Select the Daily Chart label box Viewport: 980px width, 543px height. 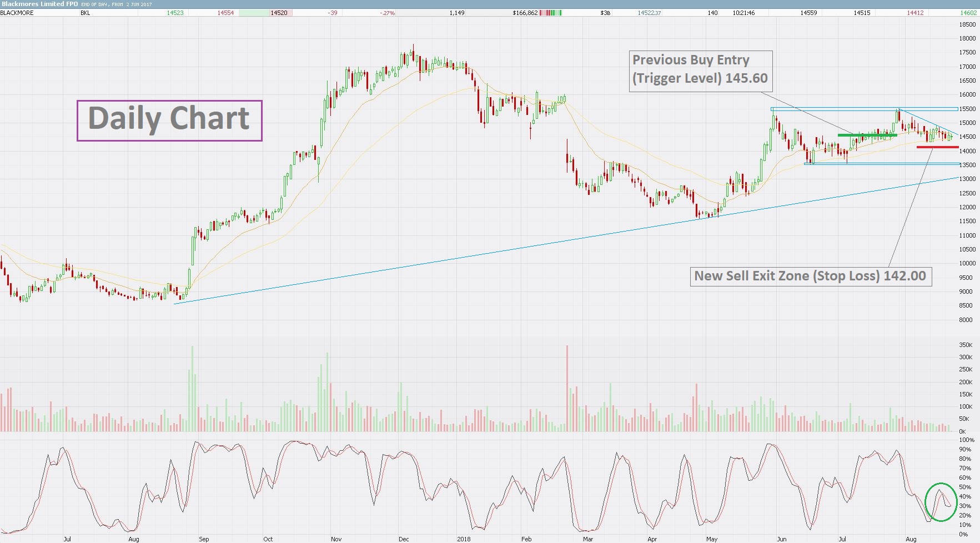pyautogui.click(x=169, y=120)
